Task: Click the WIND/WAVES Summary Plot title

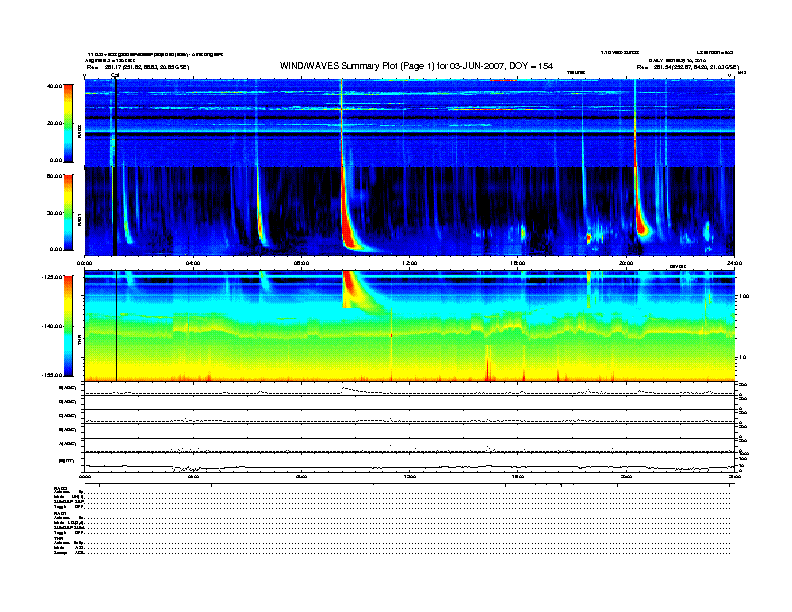Action: pyautogui.click(x=416, y=66)
